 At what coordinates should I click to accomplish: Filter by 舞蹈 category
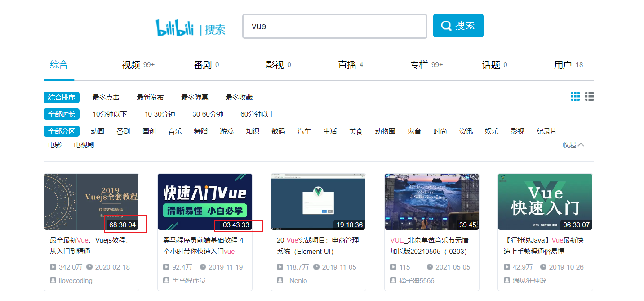pos(201,131)
